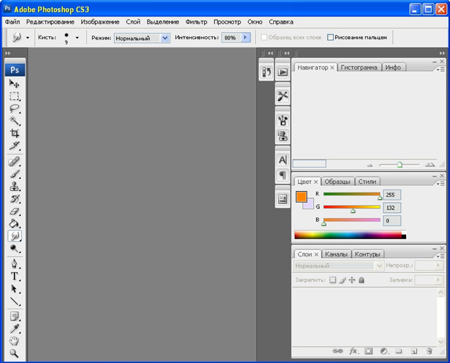
Task: Open the Фильтр menu
Action: click(196, 22)
